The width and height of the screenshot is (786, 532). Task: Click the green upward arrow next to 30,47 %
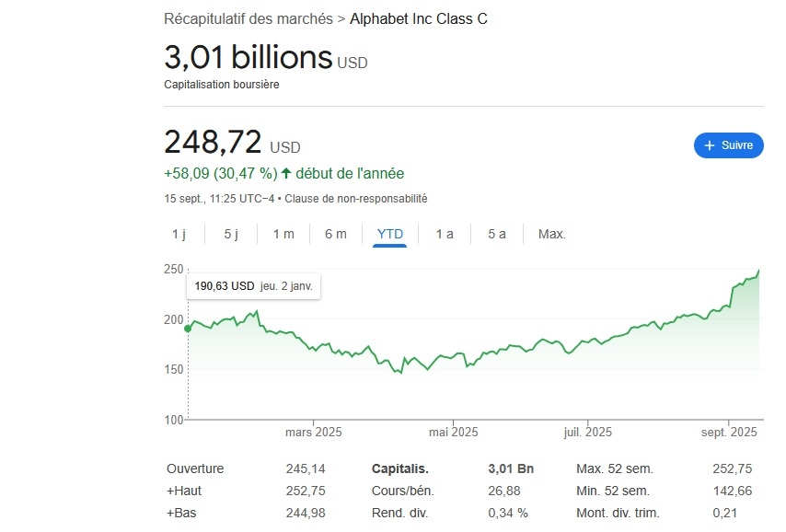[x=284, y=173]
